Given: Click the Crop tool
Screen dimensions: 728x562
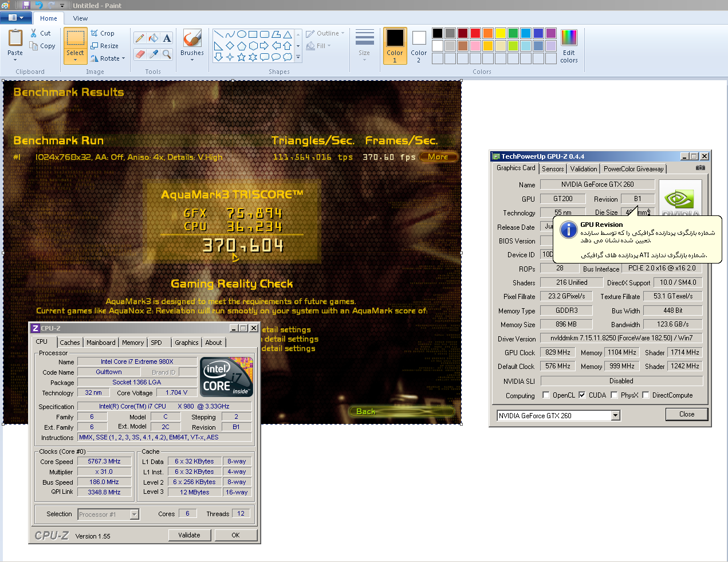Looking at the screenshot, I should click(x=103, y=33).
